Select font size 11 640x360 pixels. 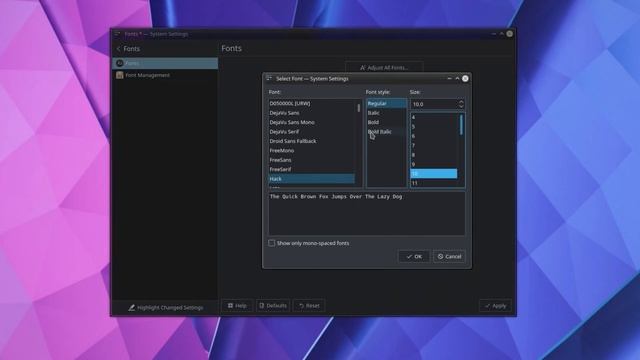click(x=433, y=183)
